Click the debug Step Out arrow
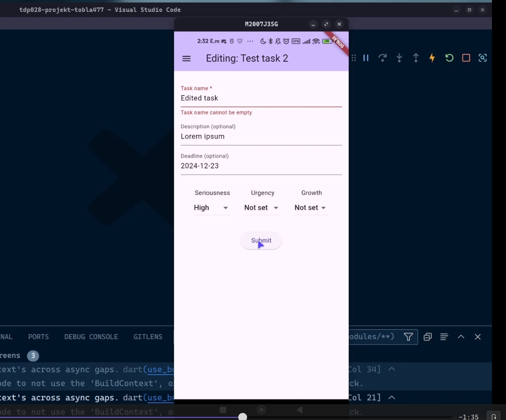This screenshot has height=420, width=506. (x=416, y=58)
